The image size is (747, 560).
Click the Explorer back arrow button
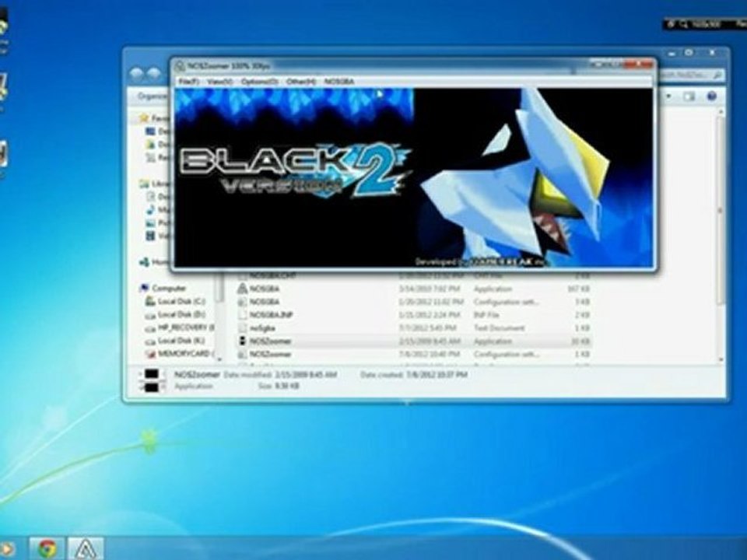point(137,73)
